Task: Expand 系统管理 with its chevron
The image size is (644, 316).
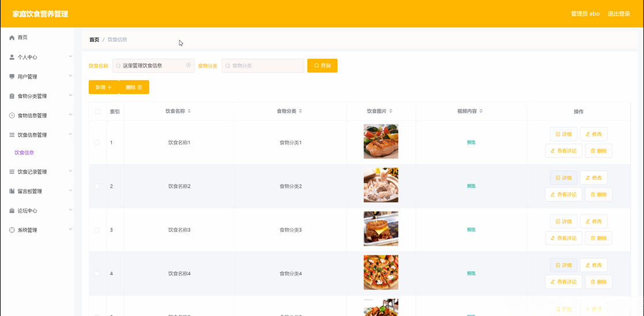Action: tap(70, 229)
